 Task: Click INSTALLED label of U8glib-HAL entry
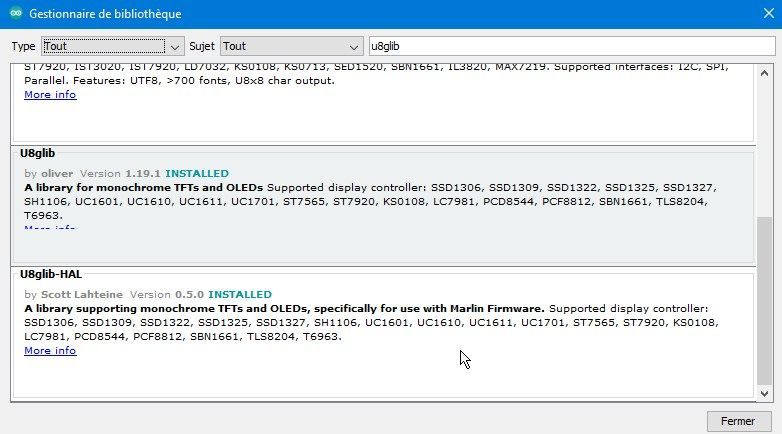coord(240,295)
